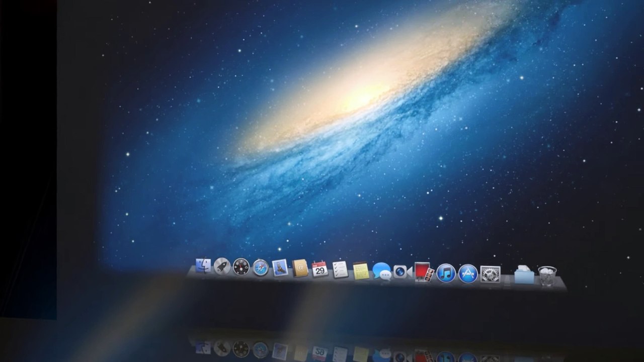Screen dimensions: 644x362
Task: Open System Preferences gear icon
Action: [490, 275]
